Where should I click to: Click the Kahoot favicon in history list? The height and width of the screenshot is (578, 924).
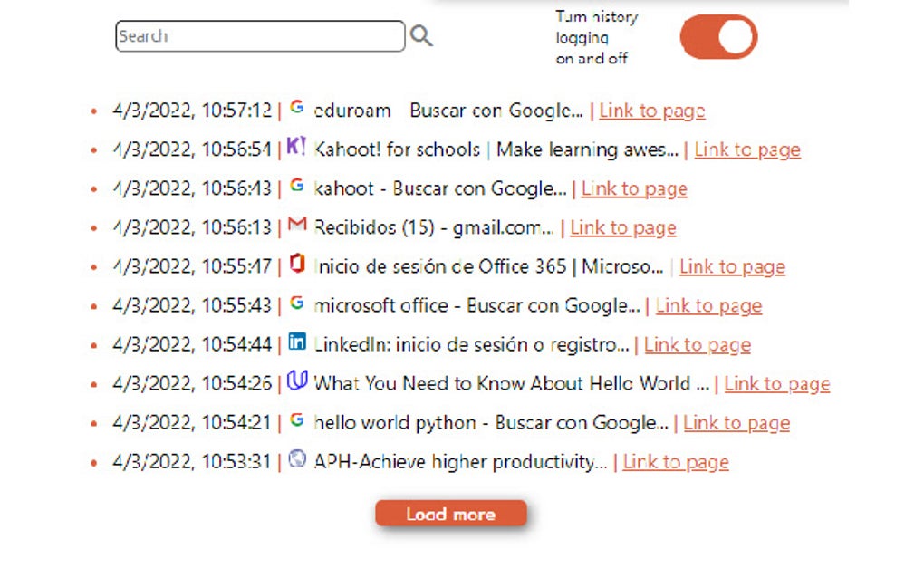tap(296, 146)
